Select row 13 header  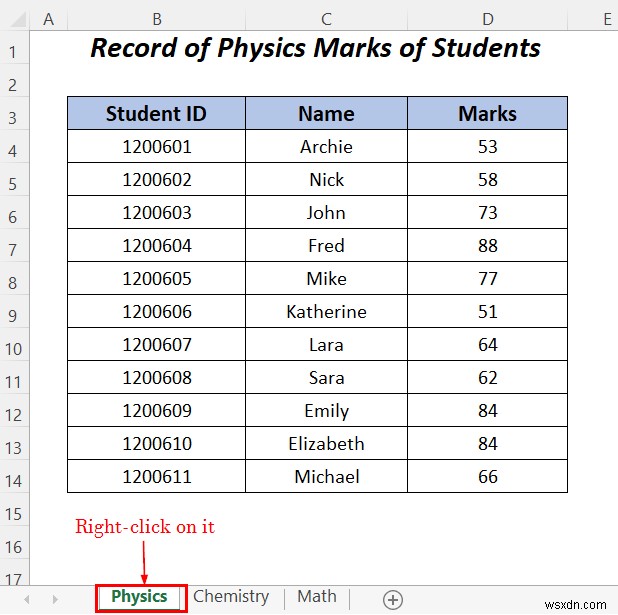pyautogui.click(x=14, y=443)
